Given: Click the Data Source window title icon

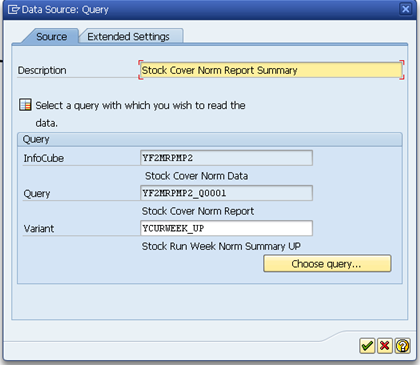Looking at the screenshot, I should click(14, 9).
